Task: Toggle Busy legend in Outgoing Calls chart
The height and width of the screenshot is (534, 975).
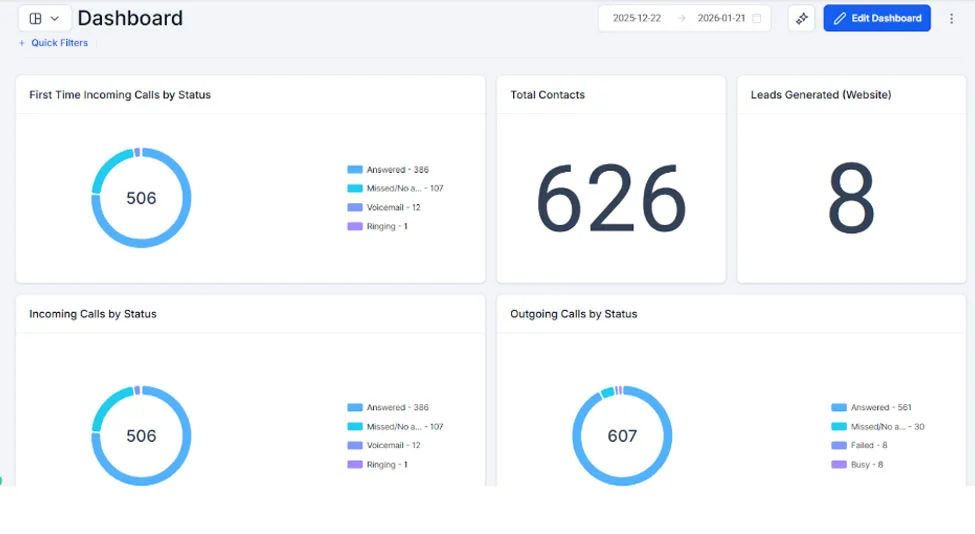Action: pos(866,465)
